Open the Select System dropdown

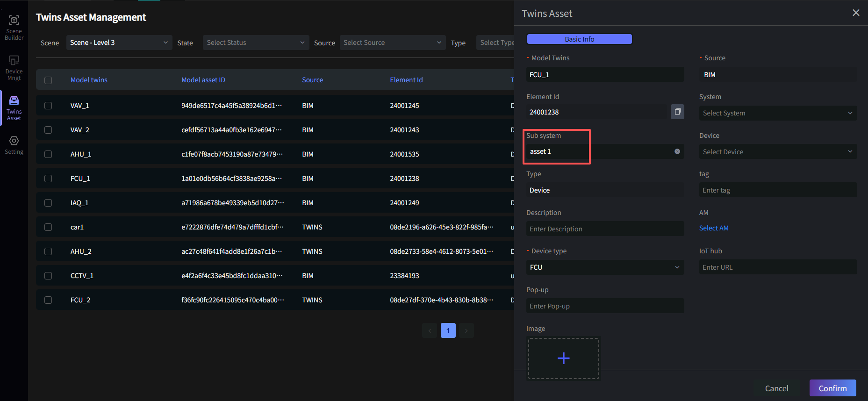coord(777,113)
